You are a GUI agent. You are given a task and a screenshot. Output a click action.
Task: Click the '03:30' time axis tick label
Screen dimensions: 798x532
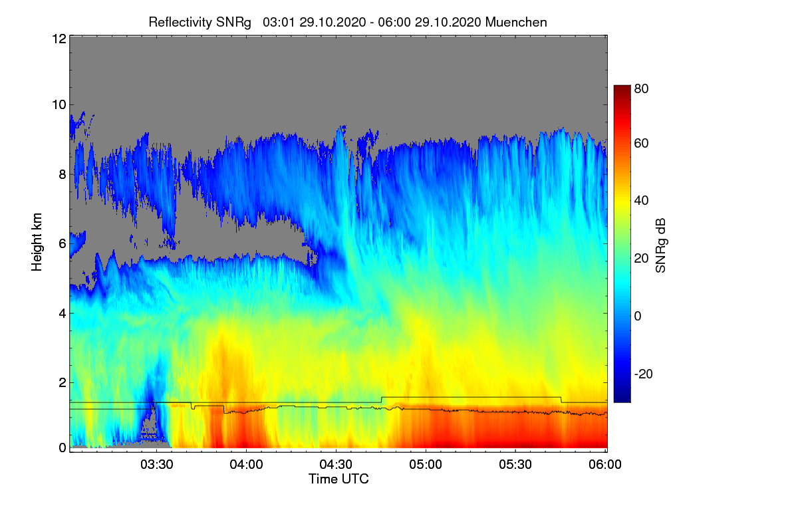(157, 465)
